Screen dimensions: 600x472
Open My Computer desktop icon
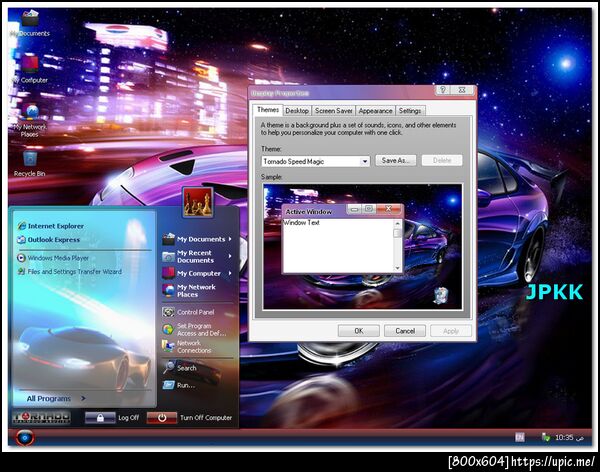pyautogui.click(x=30, y=69)
